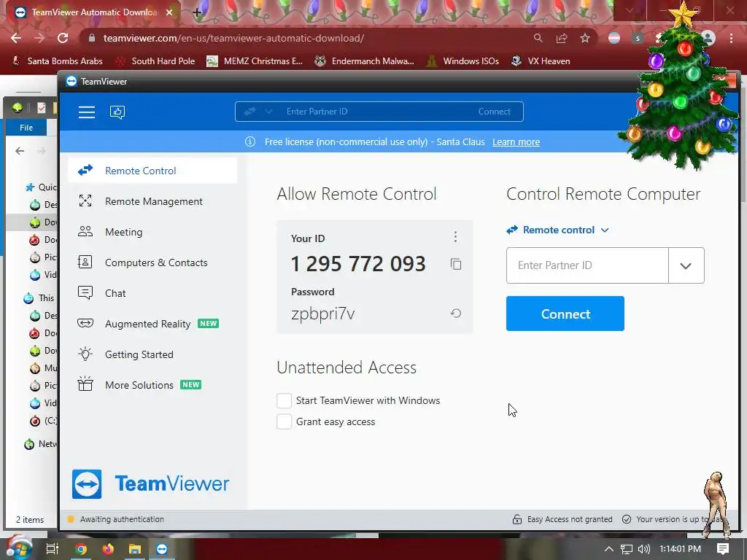Open Task View on the taskbar

53,549
